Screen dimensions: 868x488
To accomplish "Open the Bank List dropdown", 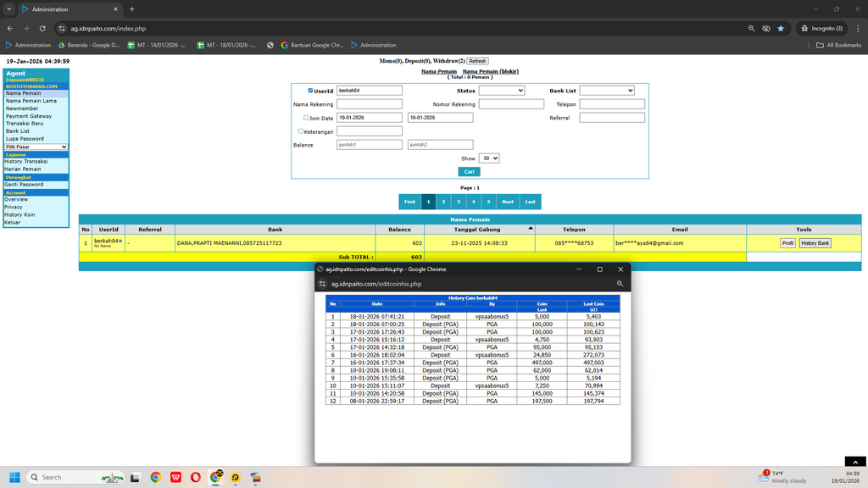I will tap(607, 90).
